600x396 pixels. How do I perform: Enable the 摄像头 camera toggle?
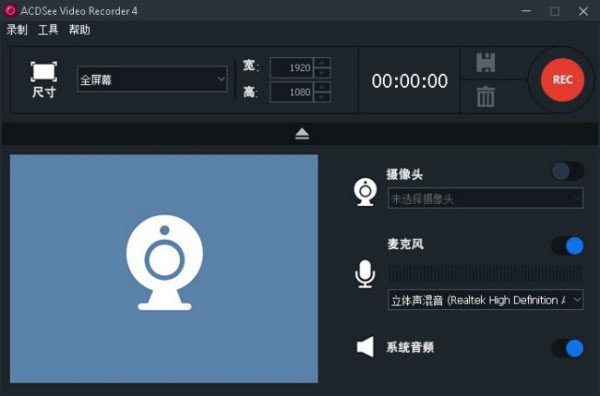pyautogui.click(x=567, y=171)
